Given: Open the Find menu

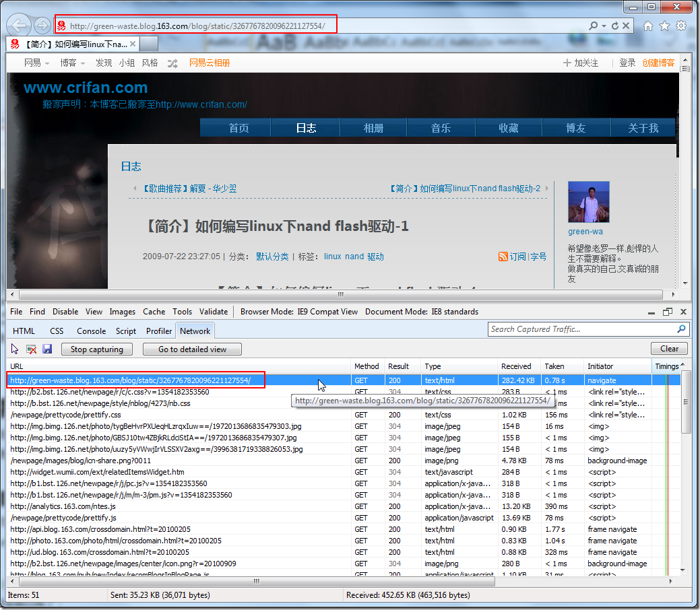Looking at the screenshot, I should pyautogui.click(x=37, y=312).
